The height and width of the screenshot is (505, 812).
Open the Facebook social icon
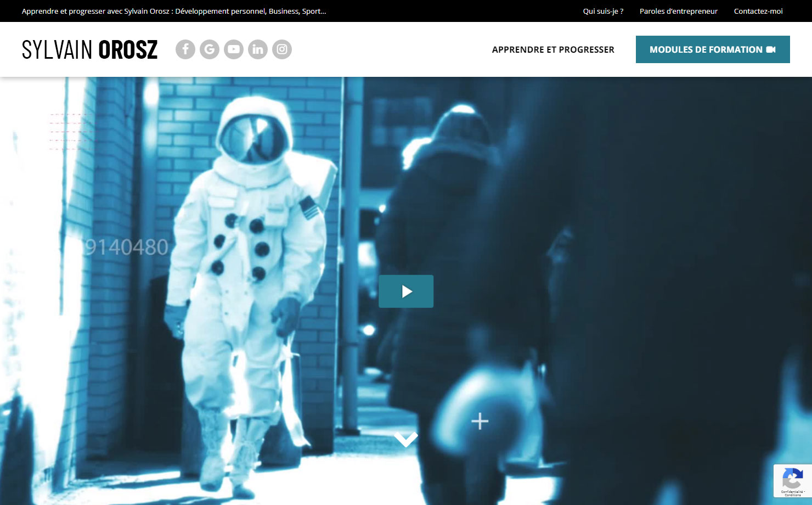pos(185,49)
